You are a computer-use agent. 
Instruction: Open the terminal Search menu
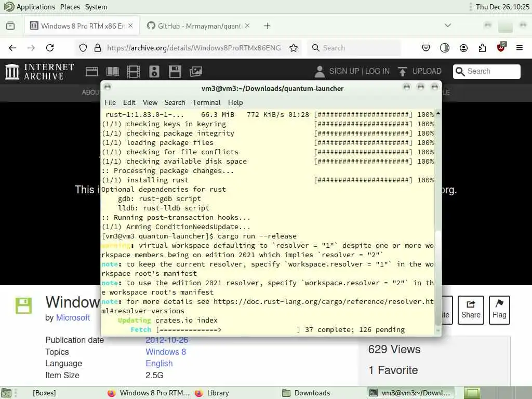click(175, 102)
